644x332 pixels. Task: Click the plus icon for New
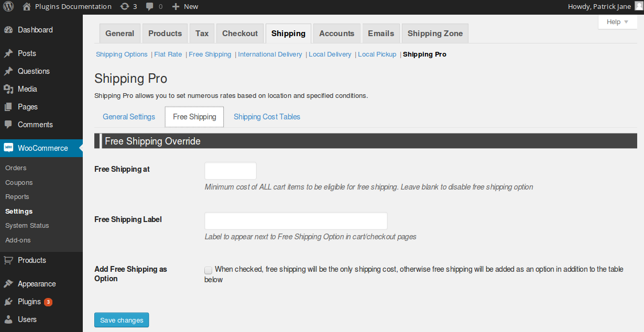176,6
